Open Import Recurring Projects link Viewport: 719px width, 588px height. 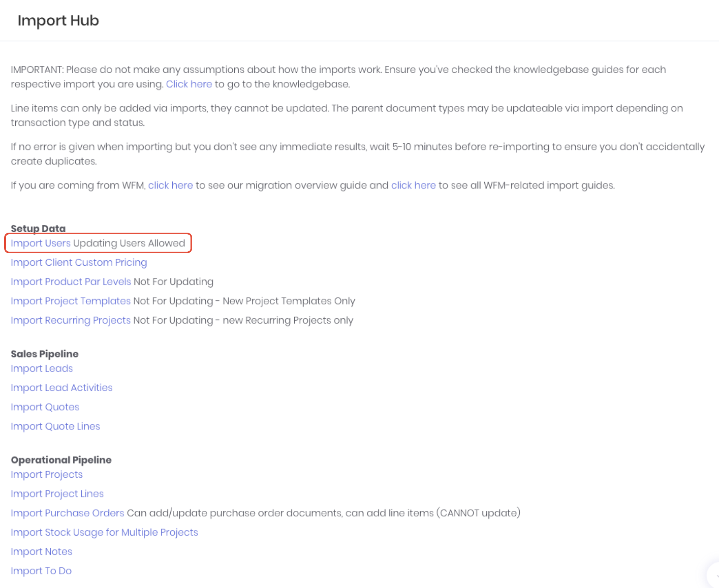pos(71,321)
